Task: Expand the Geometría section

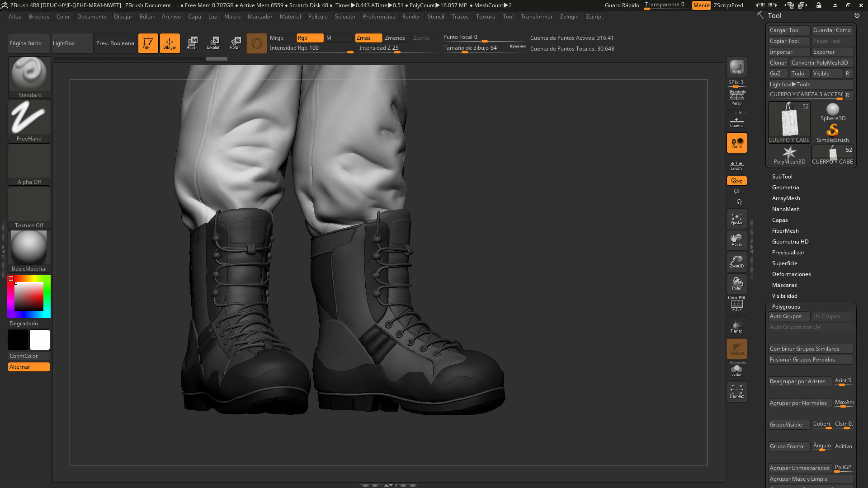Action: pos(785,188)
